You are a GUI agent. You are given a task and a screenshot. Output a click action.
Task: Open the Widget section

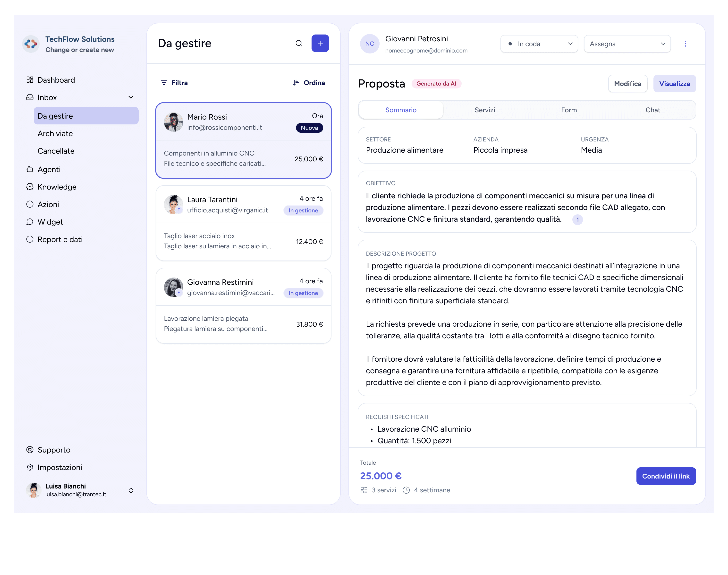click(50, 222)
